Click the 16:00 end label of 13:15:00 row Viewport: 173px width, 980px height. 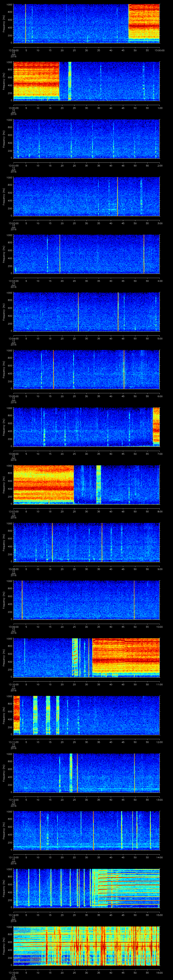point(160,972)
